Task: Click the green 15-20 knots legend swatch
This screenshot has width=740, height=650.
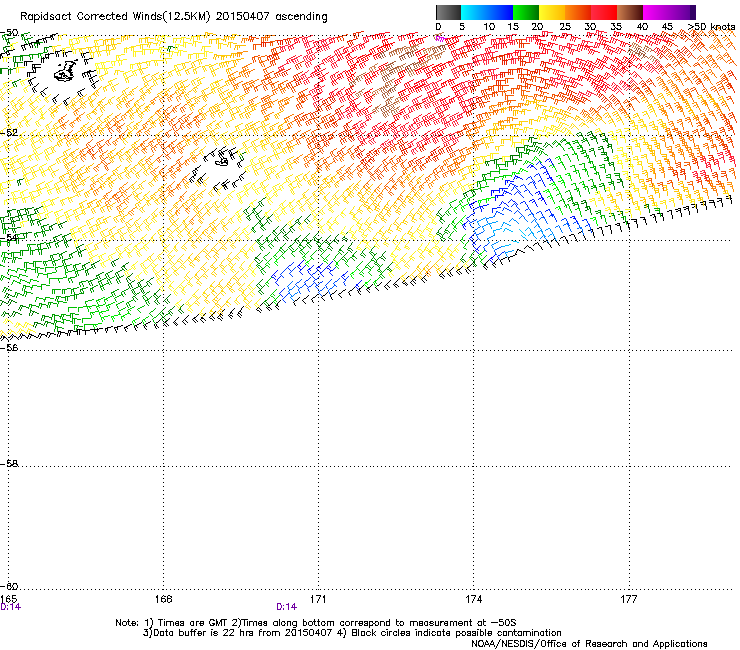Action: (x=526, y=12)
